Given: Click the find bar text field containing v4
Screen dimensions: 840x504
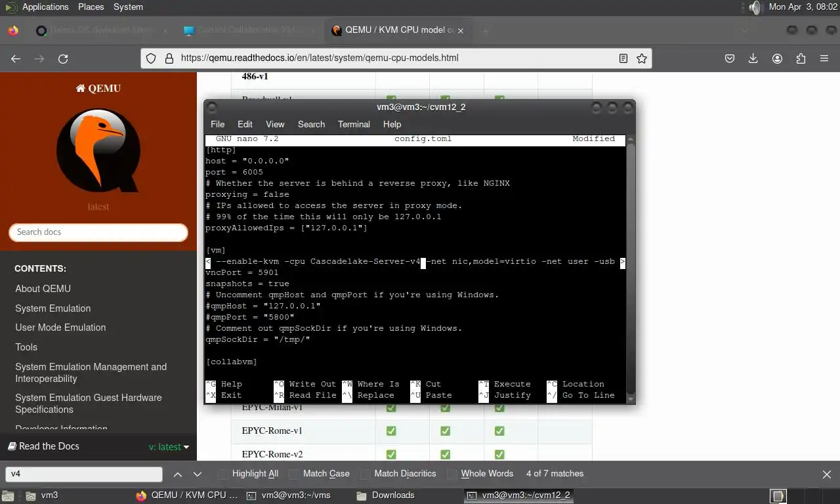Looking at the screenshot, I should point(84,474).
